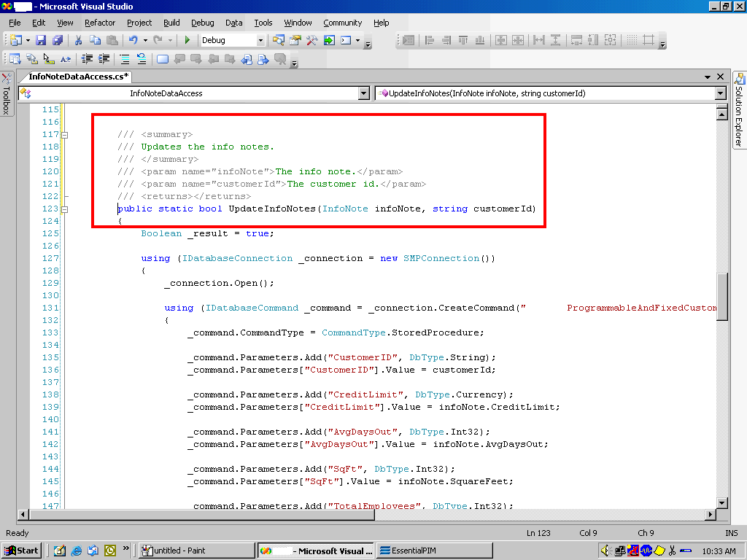Image resolution: width=747 pixels, height=560 pixels.
Task: Switch to untitled - Paint from the taskbar
Action: point(196,551)
